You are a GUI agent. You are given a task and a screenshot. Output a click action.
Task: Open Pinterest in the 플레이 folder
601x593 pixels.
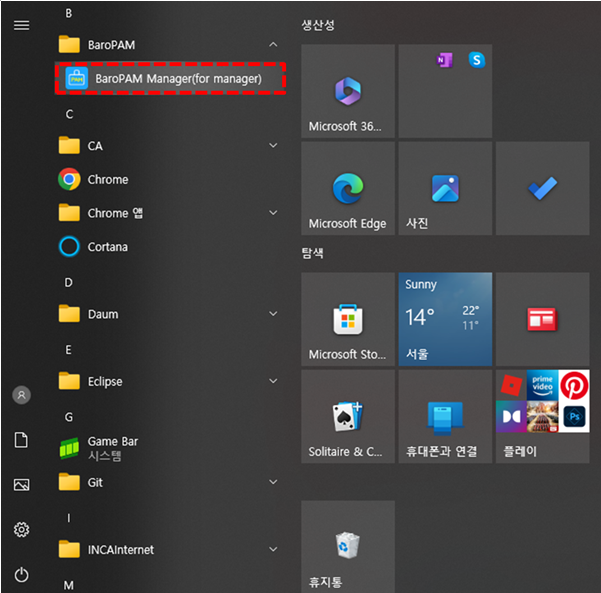coord(574,385)
